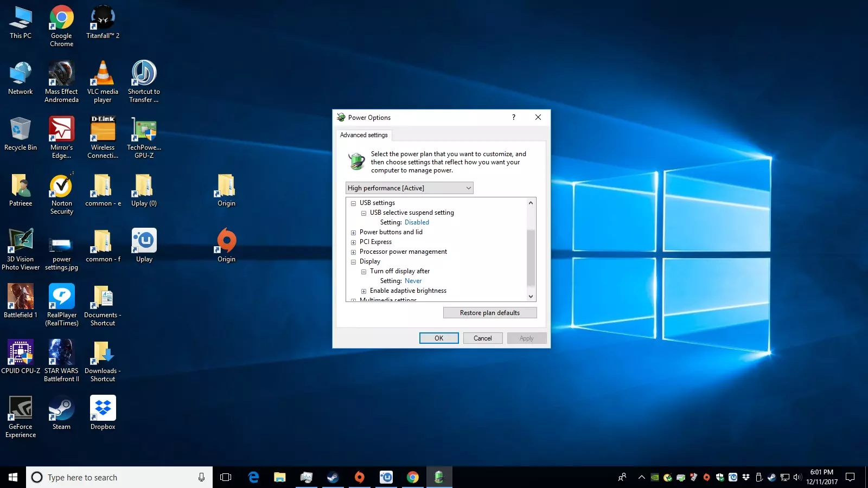The height and width of the screenshot is (488, 868).
Task: Collapse the USB settings node
Action: click(x=354, y=203)
